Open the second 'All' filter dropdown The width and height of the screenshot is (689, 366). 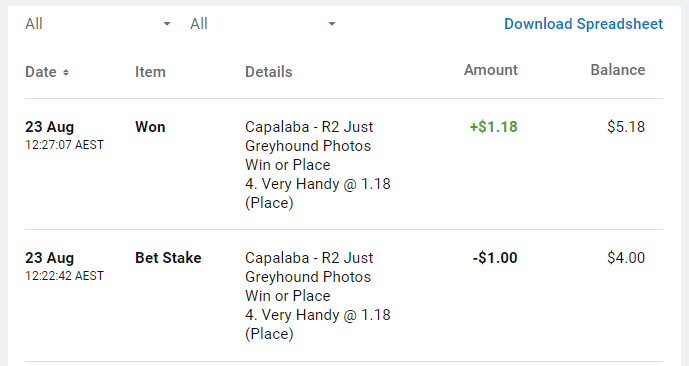point(263,24)
